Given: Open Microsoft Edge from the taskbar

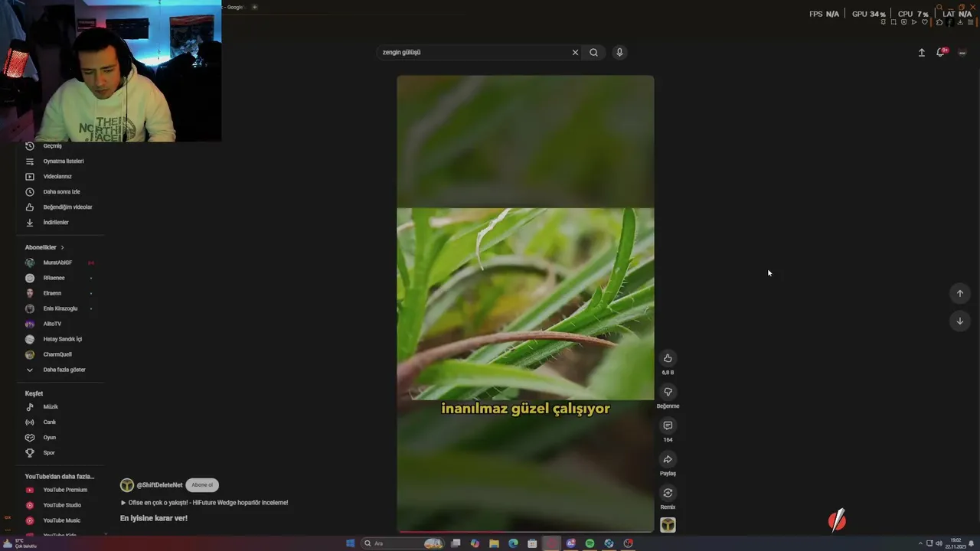Looking at the screenshot, I should click(x=513, y=543).
